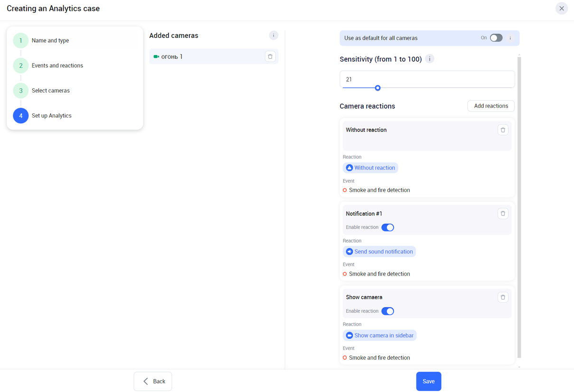The width and height of the screenshot is (574, 392).
Task: Close the Analytics case dialog
Action: pos(561,9)
